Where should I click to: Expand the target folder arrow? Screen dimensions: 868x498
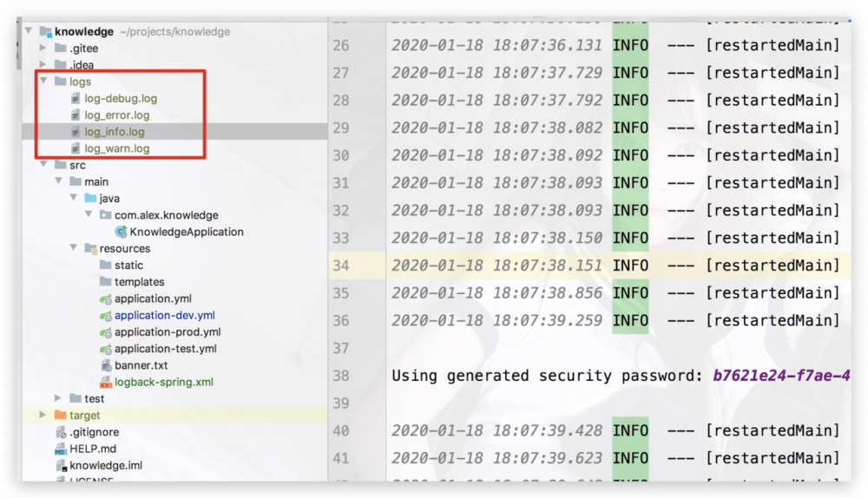[43, 416]
